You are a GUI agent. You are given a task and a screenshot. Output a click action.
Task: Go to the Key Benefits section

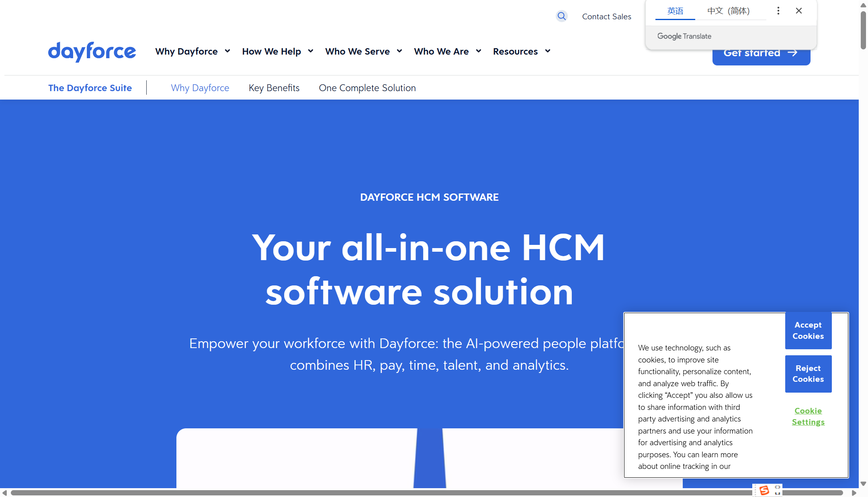[x=274, y=88]
